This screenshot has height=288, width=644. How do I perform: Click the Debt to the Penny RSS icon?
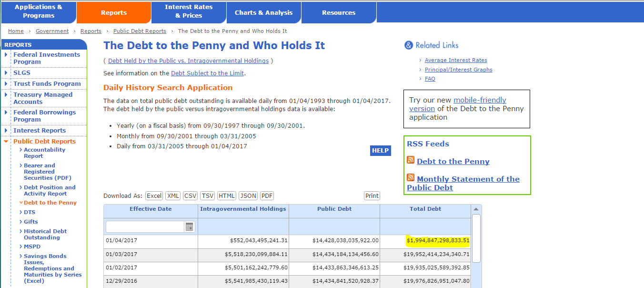click(x=411, y=160)
